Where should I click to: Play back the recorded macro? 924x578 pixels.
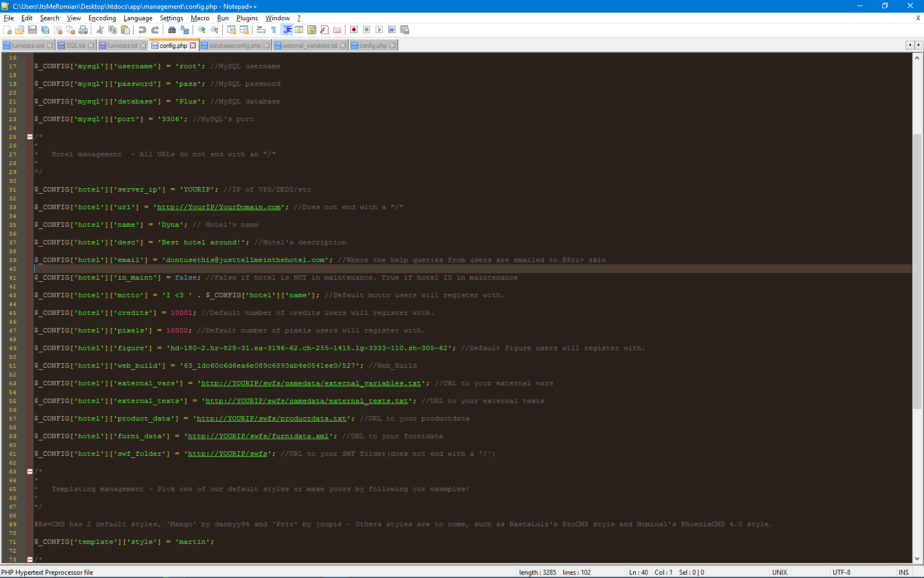380,30
